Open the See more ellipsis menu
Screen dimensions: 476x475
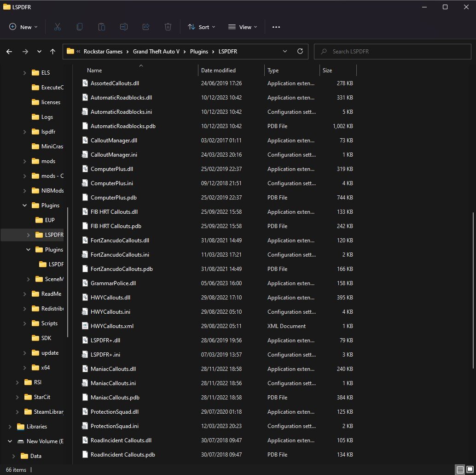(x=276, y=27)
